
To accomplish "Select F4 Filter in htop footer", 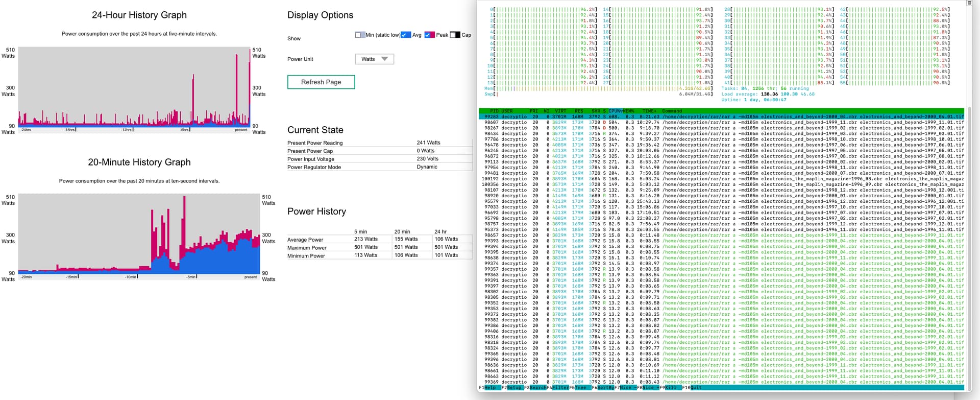I will [x=558, y=388].
